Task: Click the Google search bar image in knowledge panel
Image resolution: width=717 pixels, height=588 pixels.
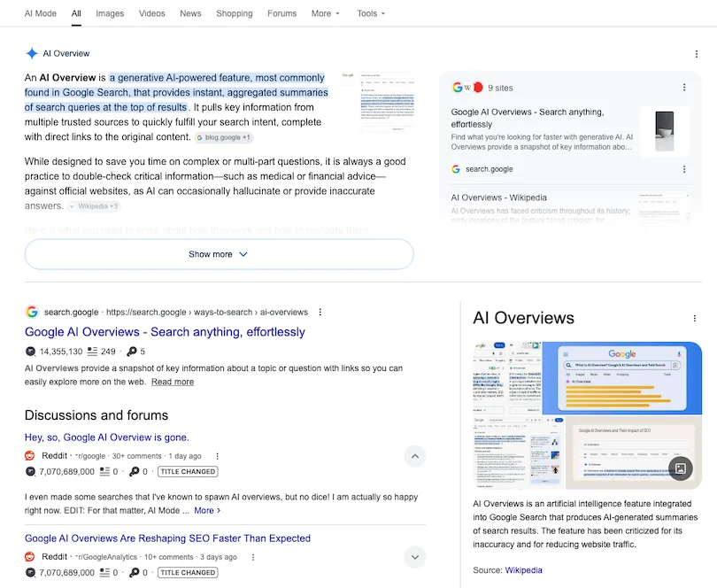Action: tap(622, 378)
